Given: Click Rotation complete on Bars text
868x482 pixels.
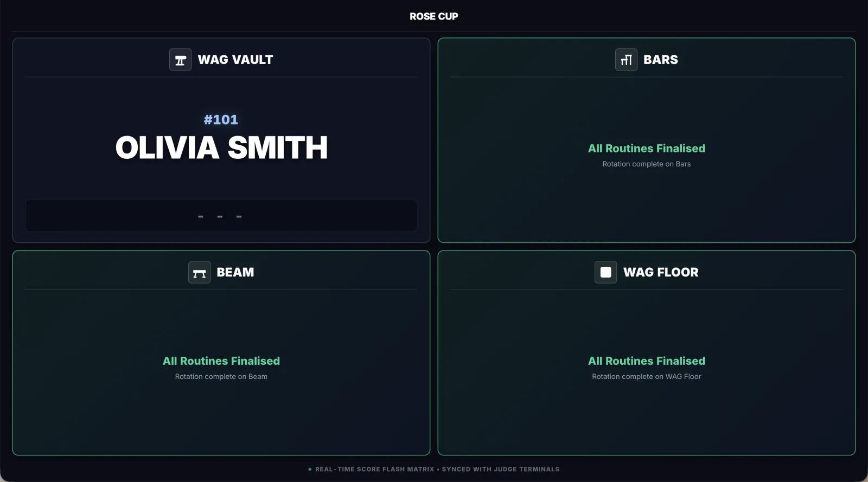Looking at the screenshot, I should click(x=647, y=164).
